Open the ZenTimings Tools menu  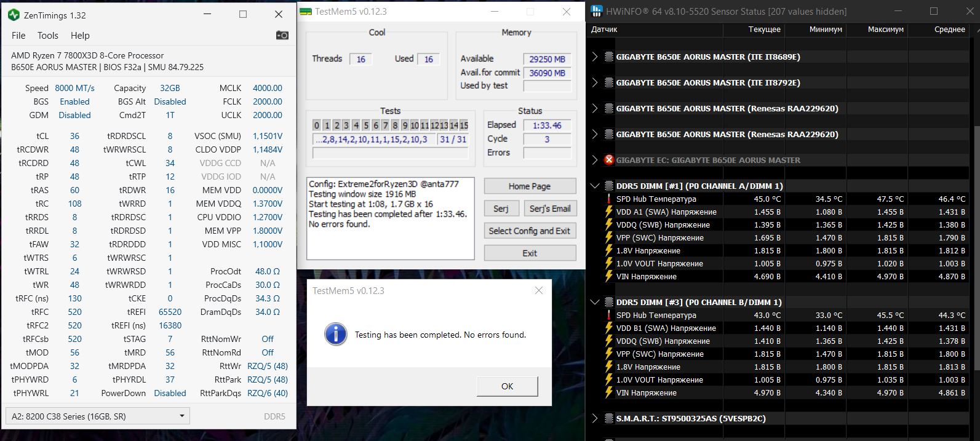[48, 36]
